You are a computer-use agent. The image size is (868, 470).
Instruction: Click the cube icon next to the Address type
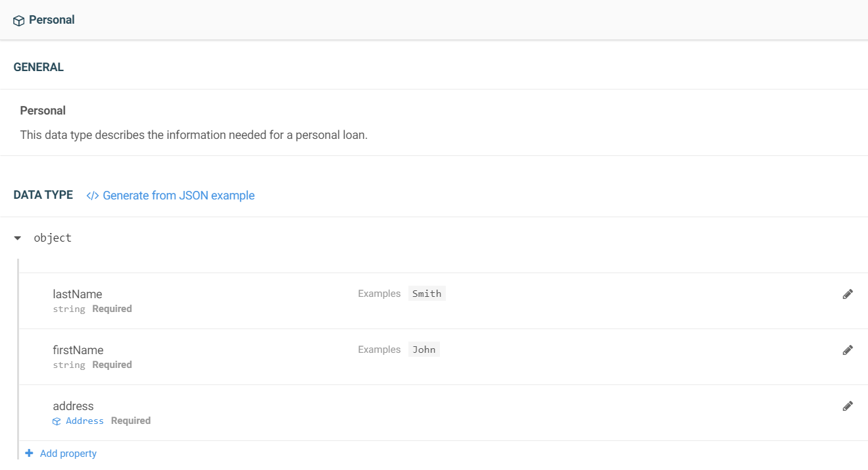point(57,421)
